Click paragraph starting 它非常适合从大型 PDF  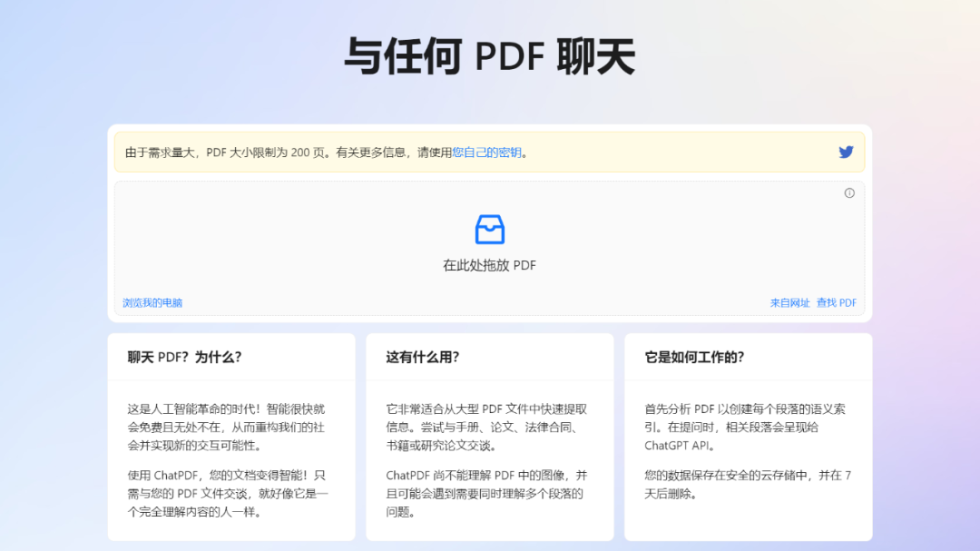[486, 428]
